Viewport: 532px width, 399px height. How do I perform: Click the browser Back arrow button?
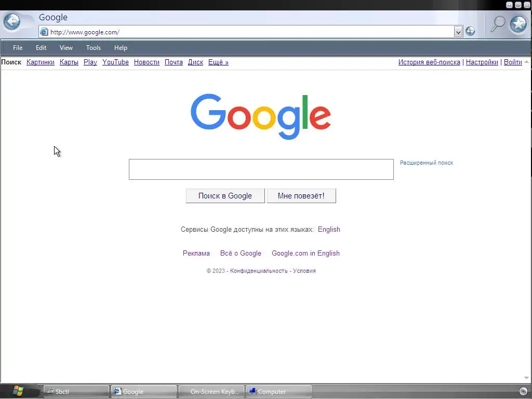[12, 22]
